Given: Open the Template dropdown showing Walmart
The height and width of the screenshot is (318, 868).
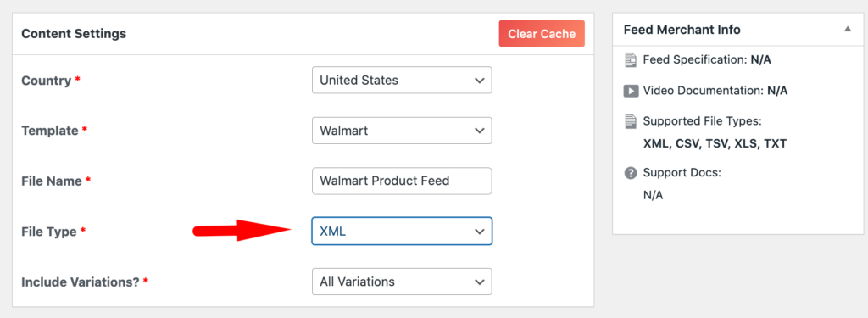Looking at the screenshot, I should (402, 131).
